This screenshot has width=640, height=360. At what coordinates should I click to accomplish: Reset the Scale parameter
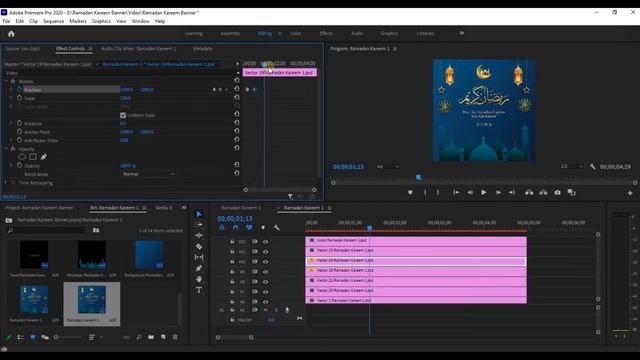pyautogui.click(x=237, y=98)
